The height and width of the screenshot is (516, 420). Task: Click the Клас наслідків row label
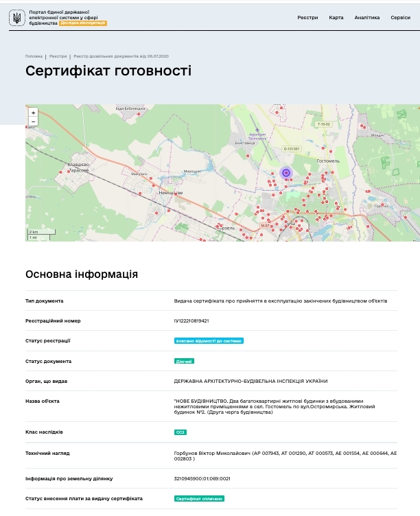click(44, 432)
